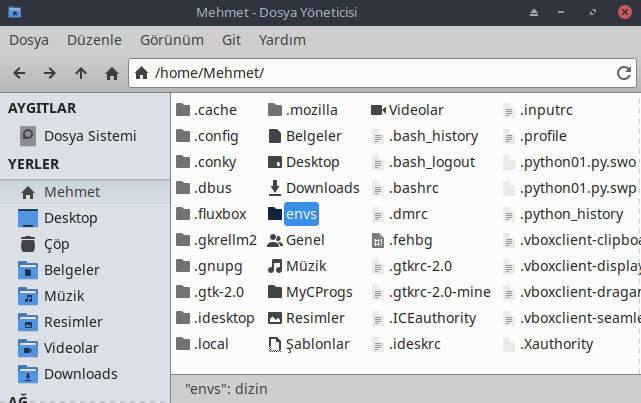Image resolution: width=641 pixels, height=403 pixels.
Task: Open the Görünüm menu
Action: 172,40
